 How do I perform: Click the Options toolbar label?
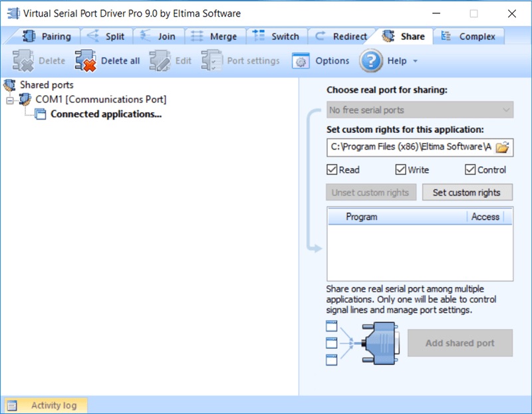(332, 60)
